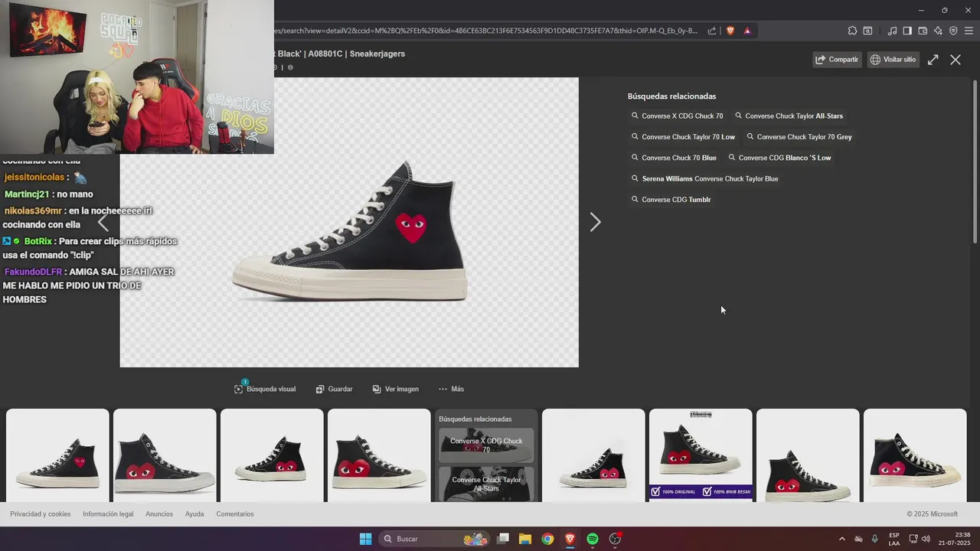Open Task View in taskbar

(x=503, y=539)
